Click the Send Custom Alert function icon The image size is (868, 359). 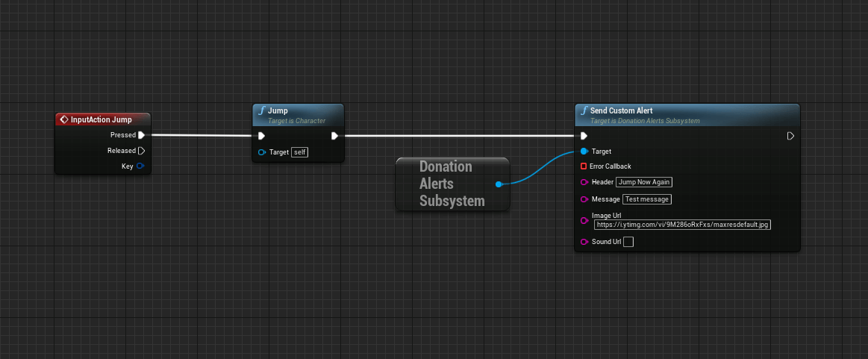tap(583, 110)
